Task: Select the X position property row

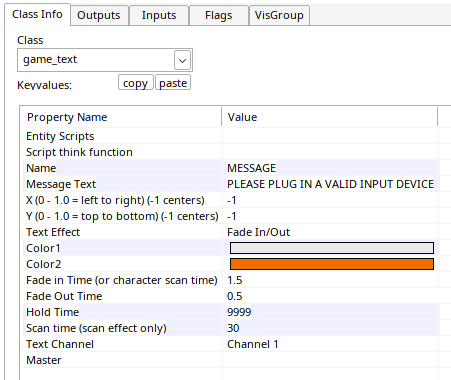Action: (230, 200)
